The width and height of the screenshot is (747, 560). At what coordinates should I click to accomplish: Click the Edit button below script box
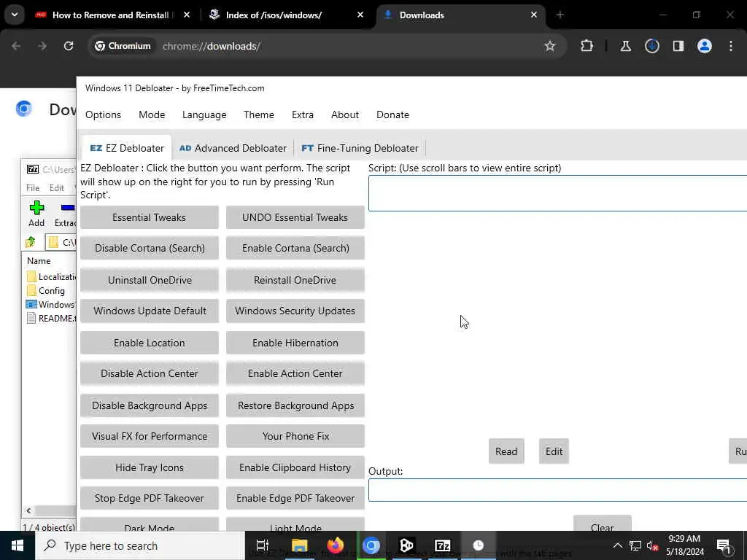click(554, 451)
